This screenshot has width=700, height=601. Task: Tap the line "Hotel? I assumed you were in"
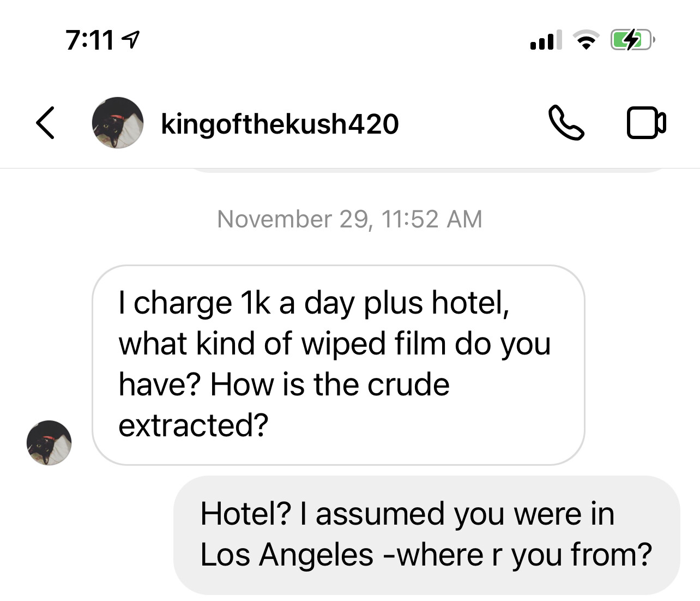coord(407,514)
